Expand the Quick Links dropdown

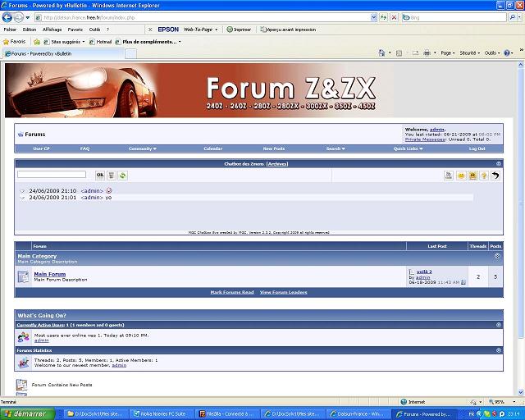[407, 148]
